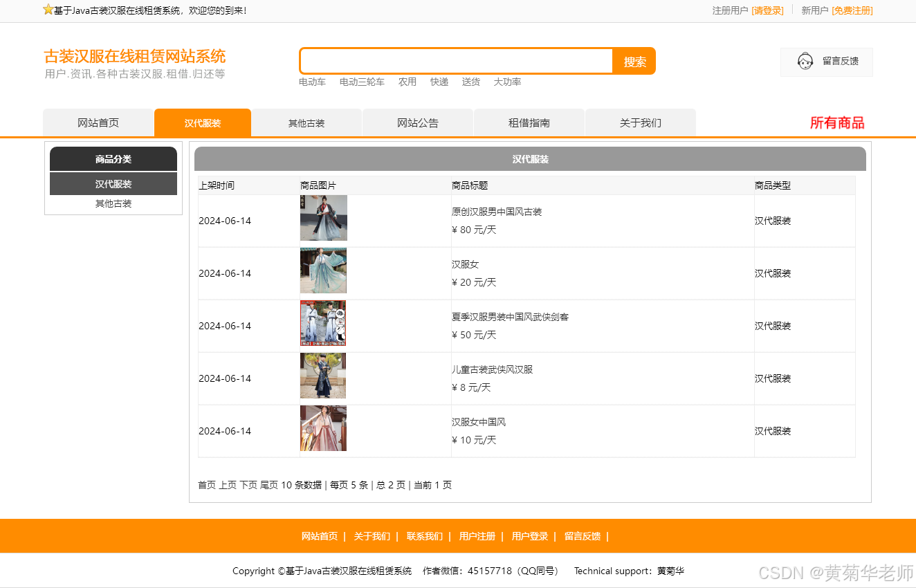Click footer 关于我们 link
The height and width of the screenshot is (588, 916).
(x=372, y=536)
